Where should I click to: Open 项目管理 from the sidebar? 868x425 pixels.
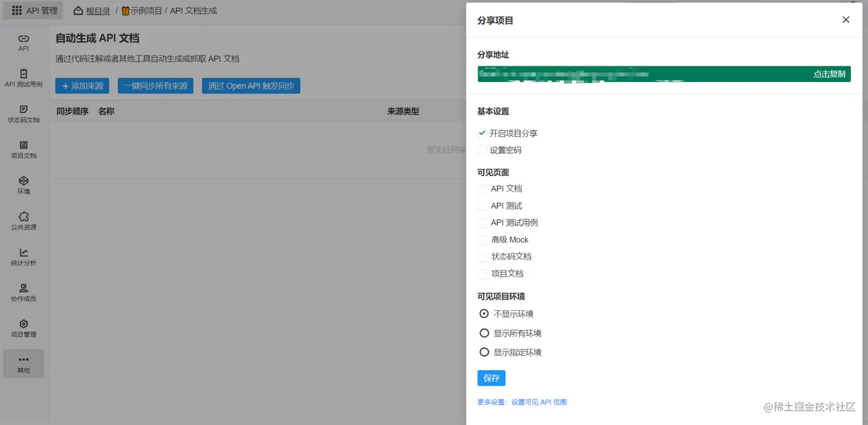click(24, 329)
